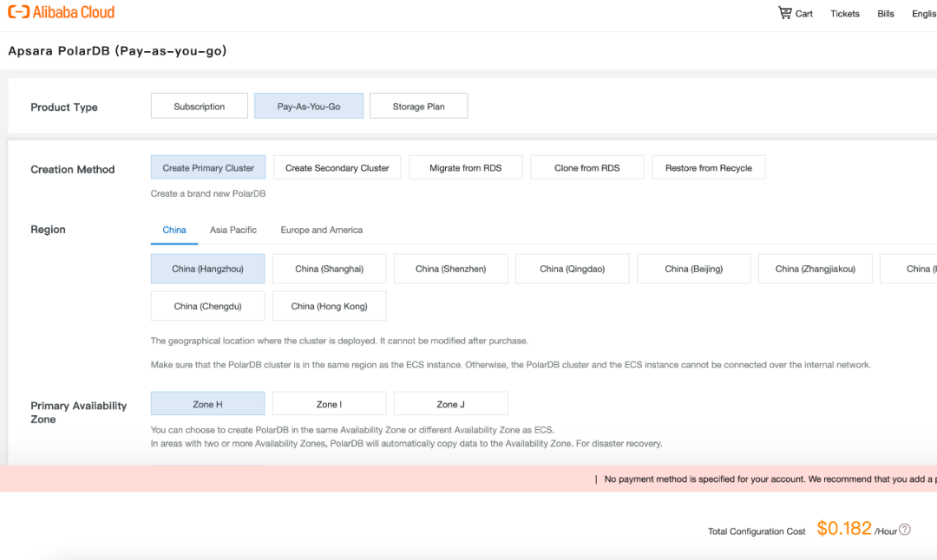937x560 pixels.
Task: Pick China (Beijing) region
Action: (694, 269)
